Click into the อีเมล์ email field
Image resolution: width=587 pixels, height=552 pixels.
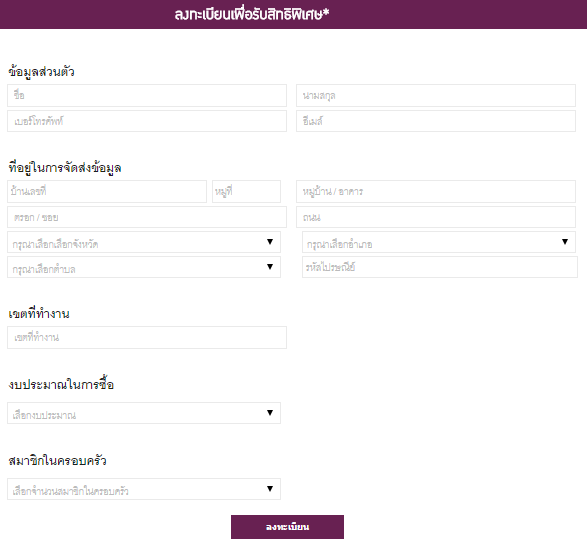(x=436, y=121)
